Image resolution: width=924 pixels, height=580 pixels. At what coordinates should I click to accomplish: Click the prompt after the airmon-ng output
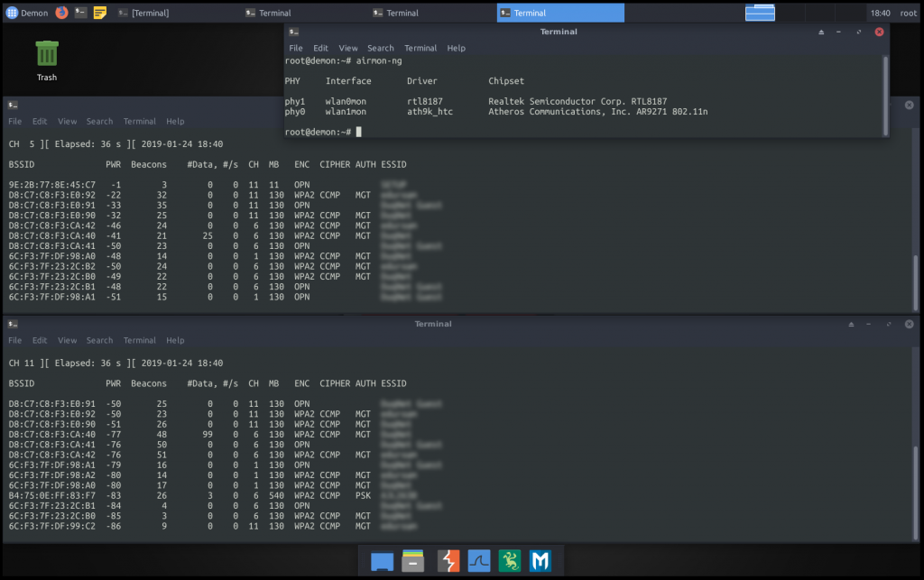pyautogui.click(x=360, y=132)
